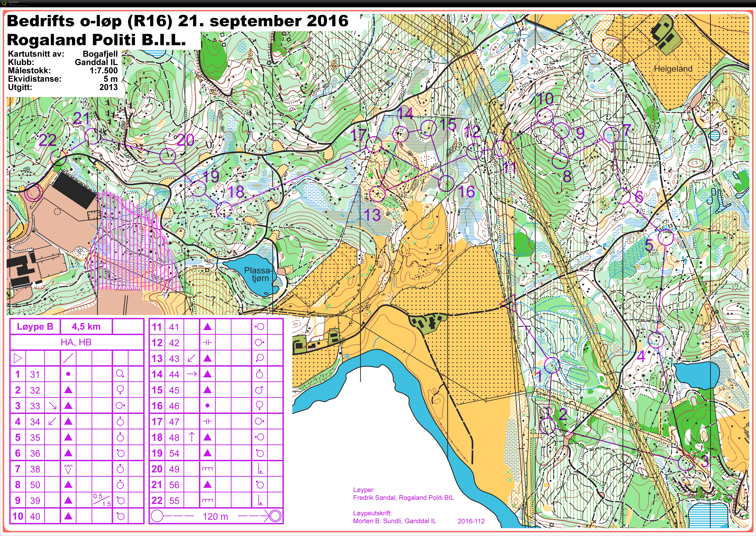Click control circle 18 on the map
756x536 pixels.
pos(224,210)
